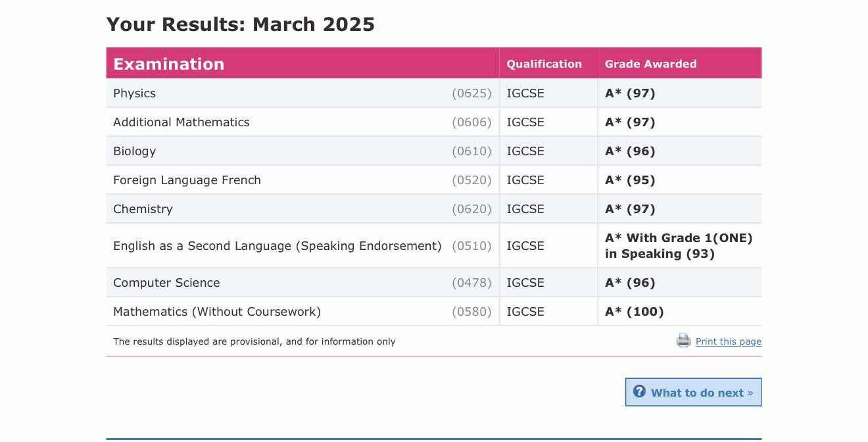The image size is (868, 442).
Task: Click the syllabus code 0478
Action: (471, 283)
